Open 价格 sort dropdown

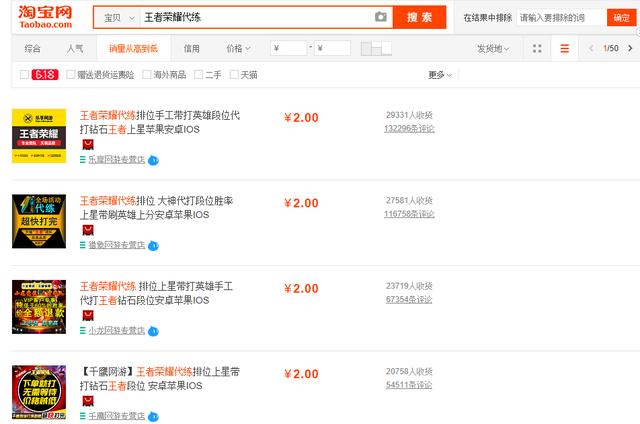click(x=238, y=49)
